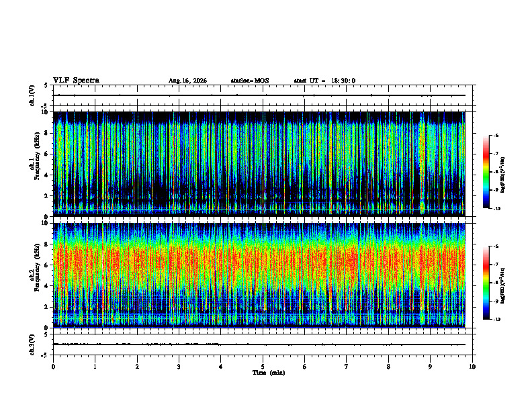Click the "VLF Spectra" title text
Viewport: 532px width, 411px height.
[76, 81]
